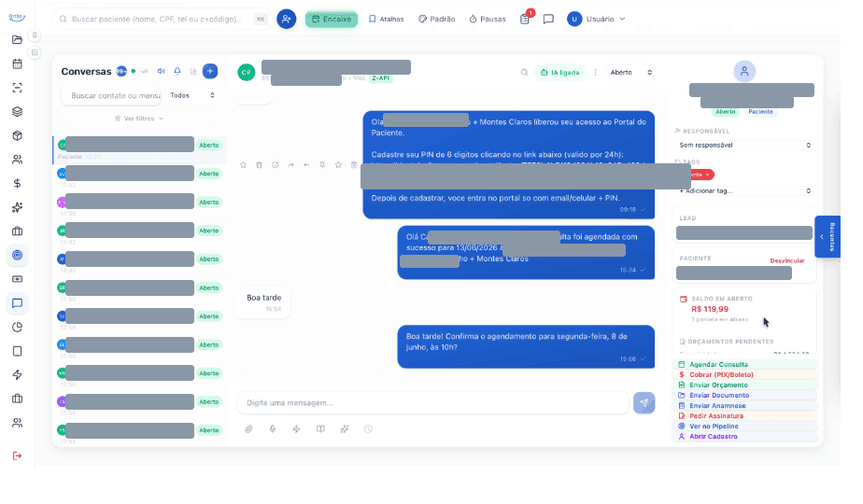Click the red logout icon at the sidebar bottom
This screenshot has width=863, height=504.
(x=17, y=455)
